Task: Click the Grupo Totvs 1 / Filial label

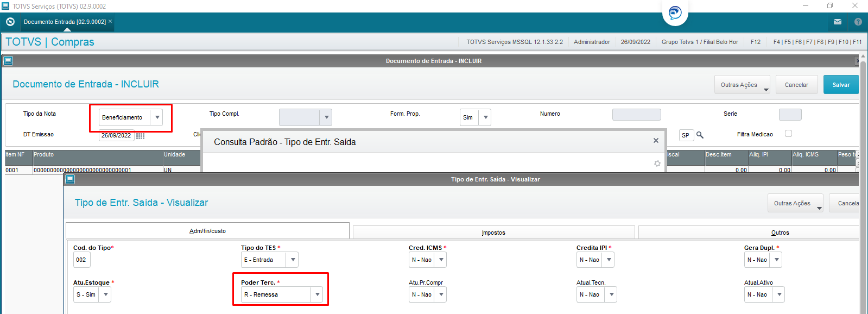Action: tap(700, 42)
